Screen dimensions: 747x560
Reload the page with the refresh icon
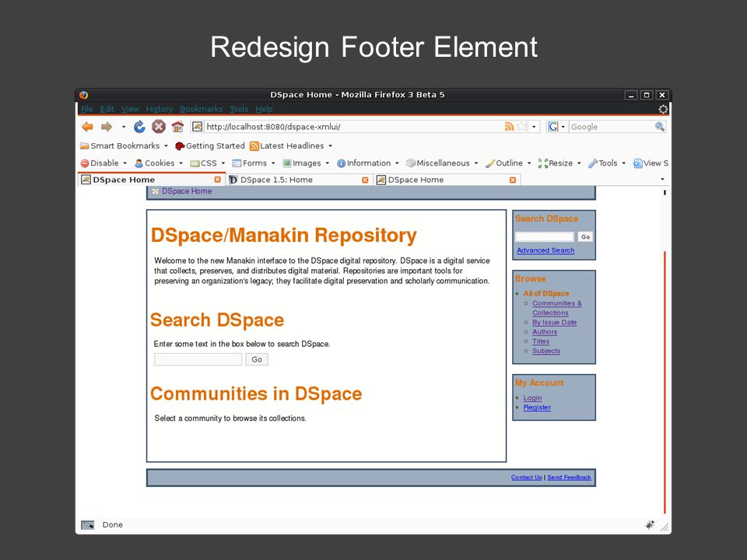(x=139, y=127)
